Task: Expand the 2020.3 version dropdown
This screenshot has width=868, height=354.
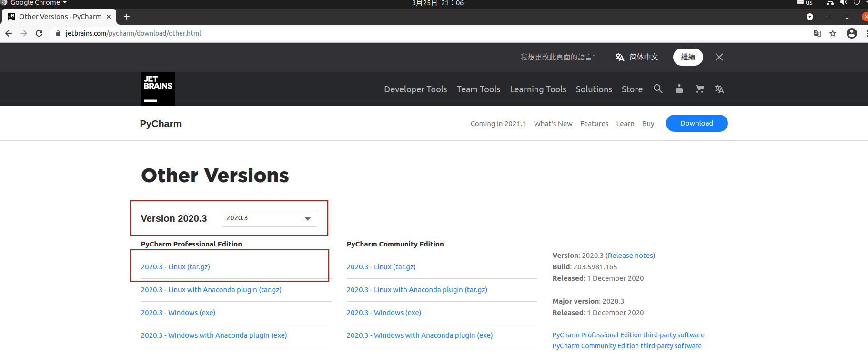Action: click(270, 218)
